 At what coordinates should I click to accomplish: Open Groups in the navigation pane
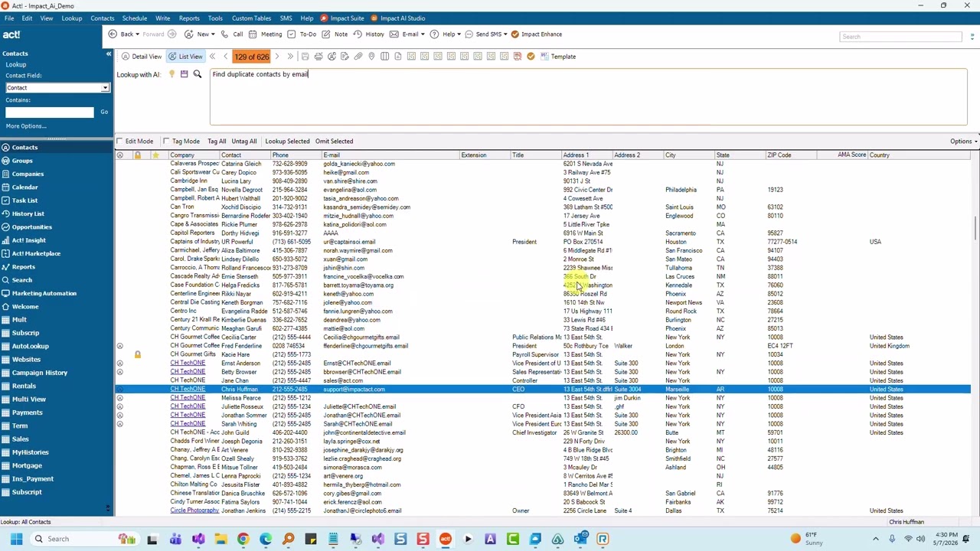coord(22,161)
